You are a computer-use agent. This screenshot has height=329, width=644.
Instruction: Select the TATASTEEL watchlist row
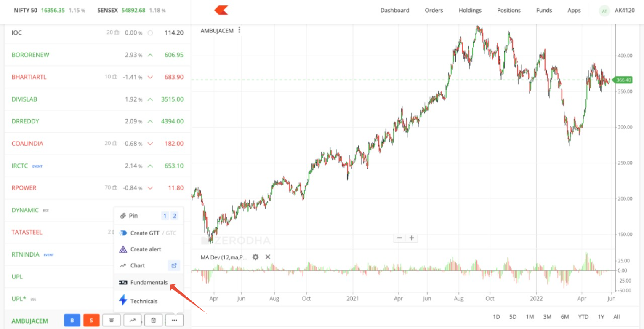(x=97, y=232)
